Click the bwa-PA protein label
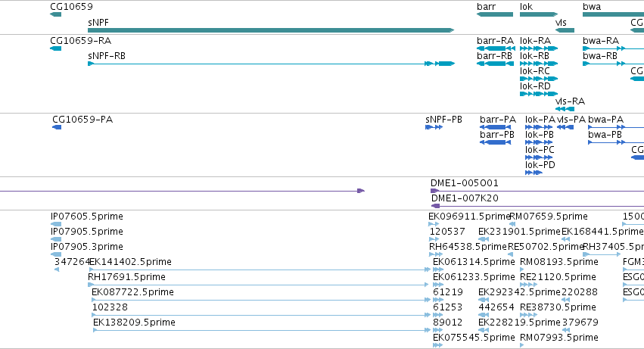The image size is (644, 349). (606, 120)
